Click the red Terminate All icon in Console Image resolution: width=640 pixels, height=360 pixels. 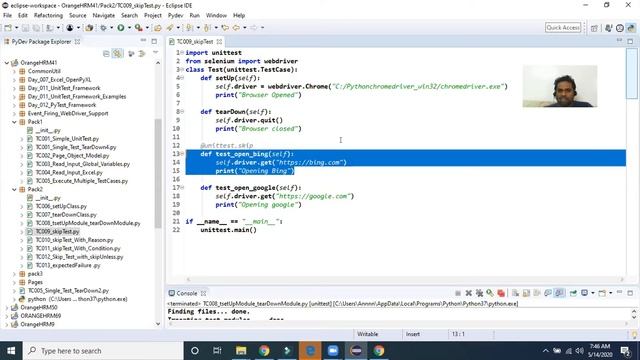tap(501, 293)
